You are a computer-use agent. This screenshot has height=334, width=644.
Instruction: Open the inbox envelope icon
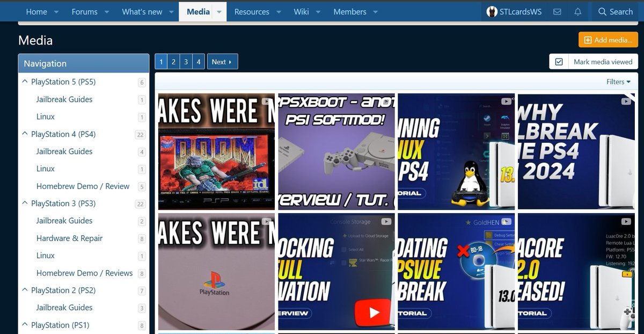(x=557, y=12)
